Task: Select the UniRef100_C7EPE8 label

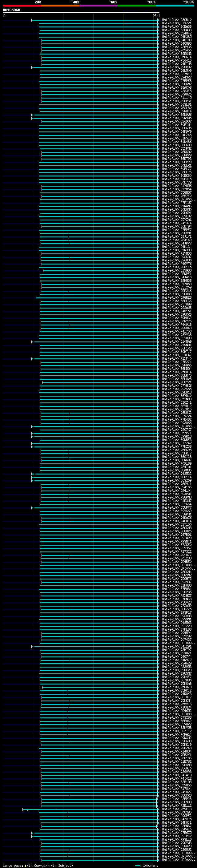Action: (177, 81)
